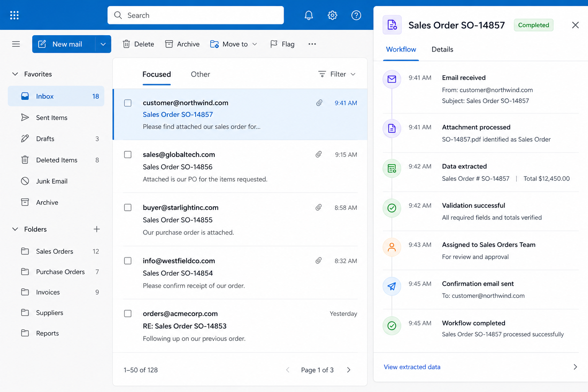
Task: Open the Other inbox tab
Action: pos(200,74)
